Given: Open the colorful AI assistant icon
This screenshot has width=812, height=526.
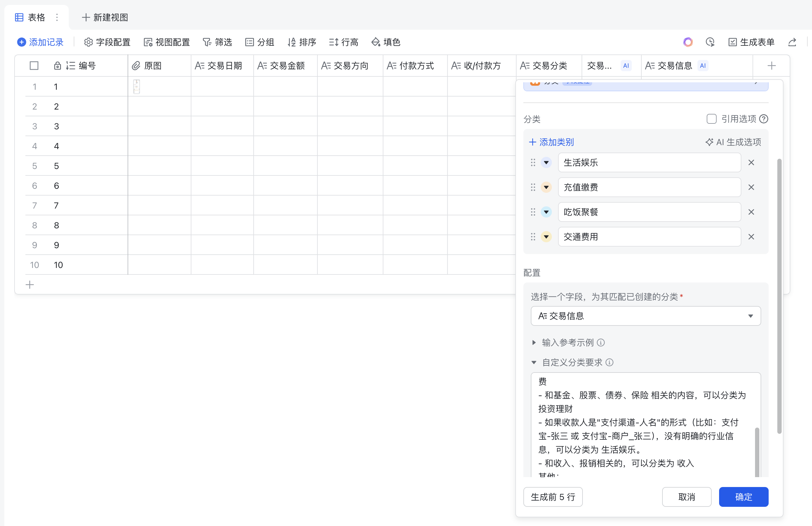Looking at the screenshot, I should [x=688, y=42].
